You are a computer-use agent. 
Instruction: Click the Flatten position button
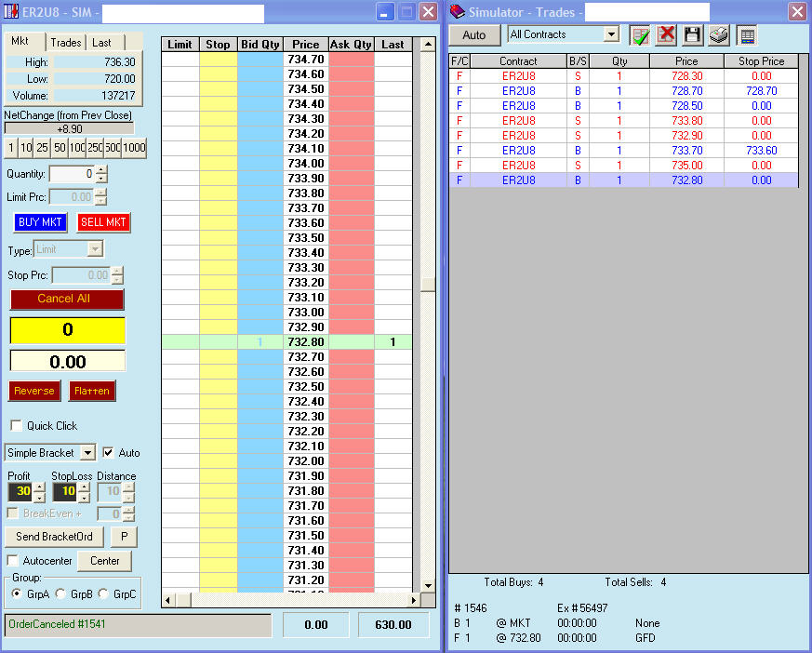click(x=92, y=391)
